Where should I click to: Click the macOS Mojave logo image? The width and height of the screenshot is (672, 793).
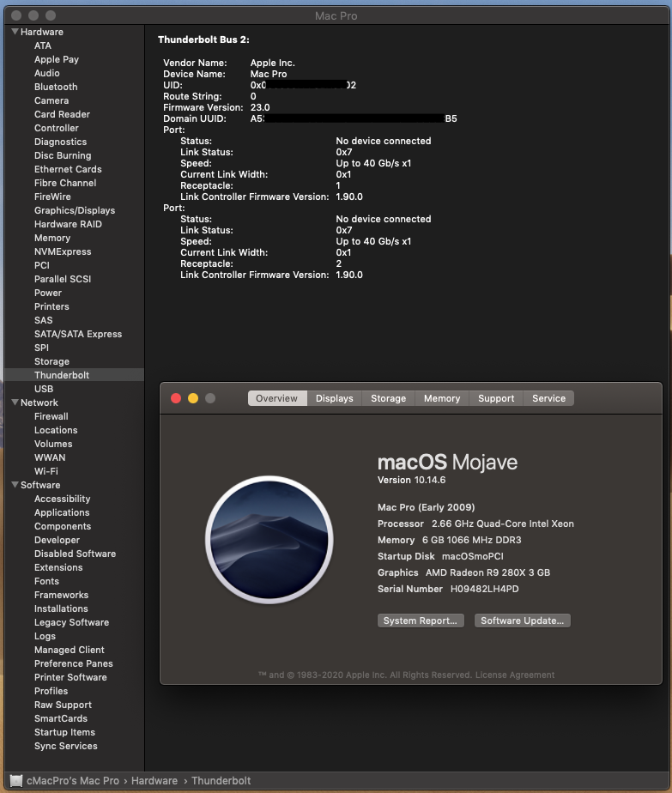pyautogui.click(x=269, y=540)
